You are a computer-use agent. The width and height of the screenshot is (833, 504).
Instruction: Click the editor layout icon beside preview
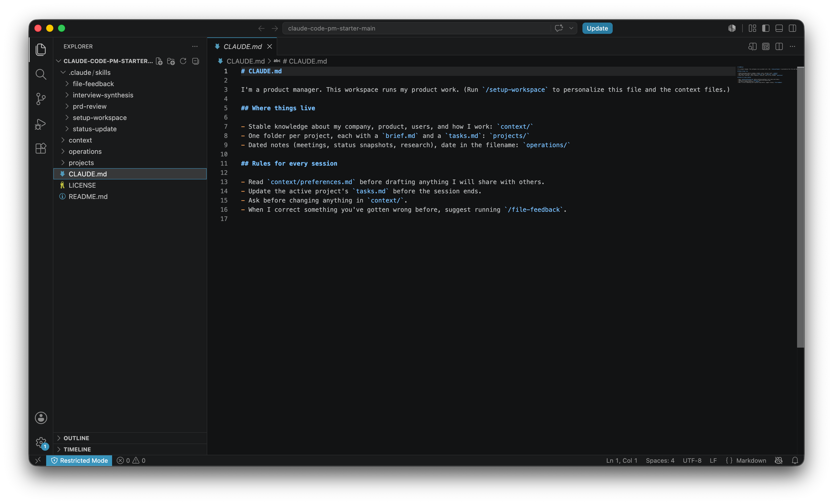(x=766, y=47)
